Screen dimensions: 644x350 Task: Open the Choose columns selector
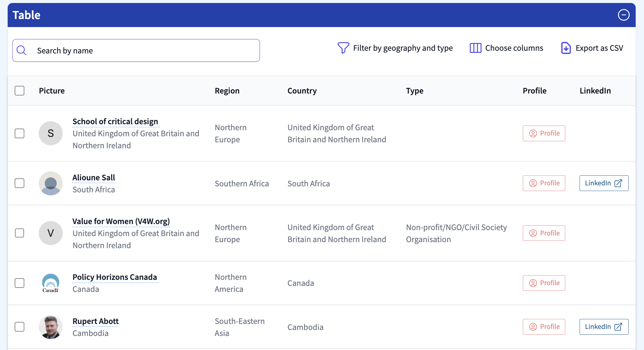(x=514, y=48)
